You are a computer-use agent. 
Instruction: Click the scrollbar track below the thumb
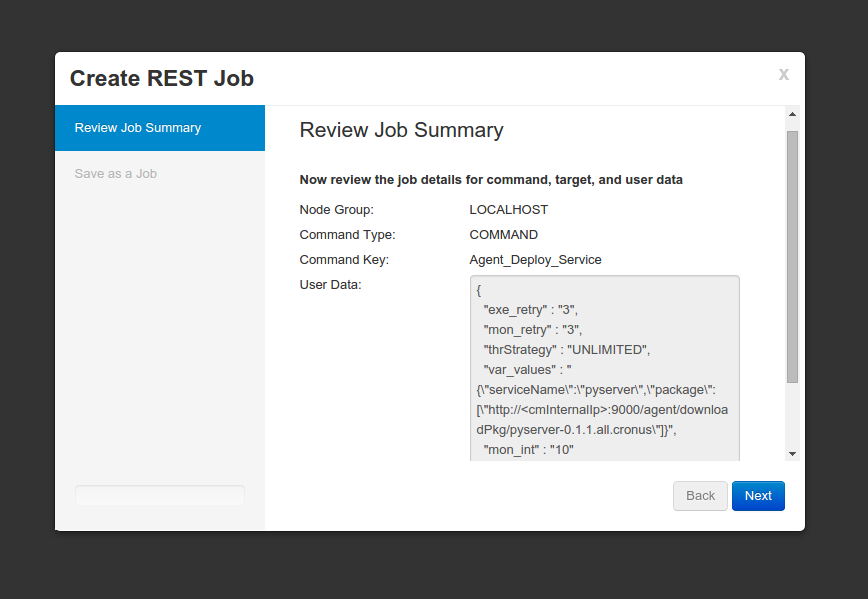point(792,415)
